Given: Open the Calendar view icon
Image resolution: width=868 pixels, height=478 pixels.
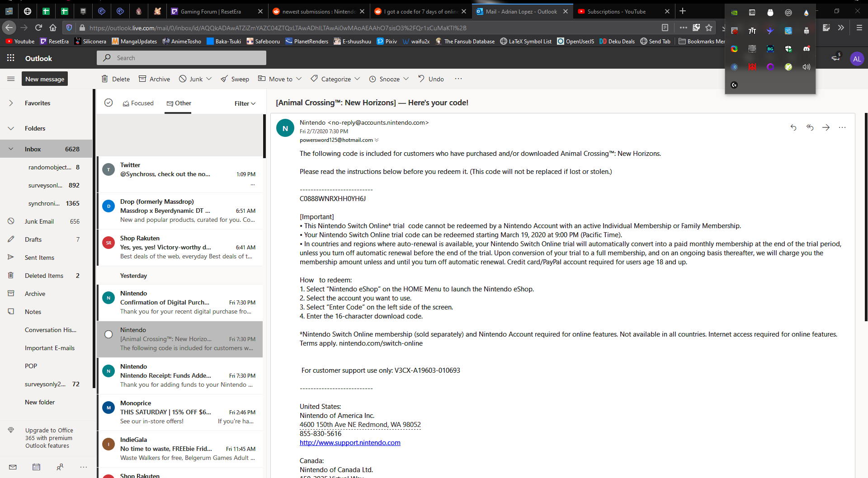Looking at the screenshot, I should click(x=36, y=467).
